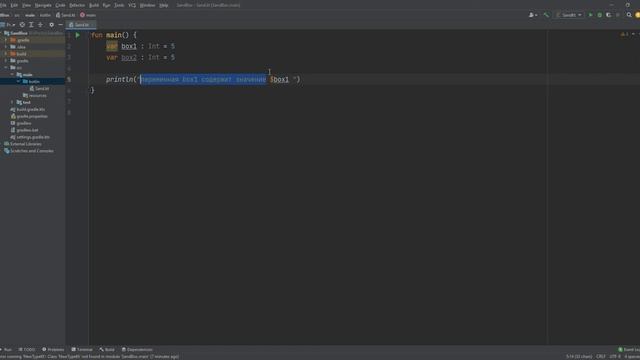
Task: Hide Project panel with minus icon
Action: pyautogui.click(x=60, y=25)
